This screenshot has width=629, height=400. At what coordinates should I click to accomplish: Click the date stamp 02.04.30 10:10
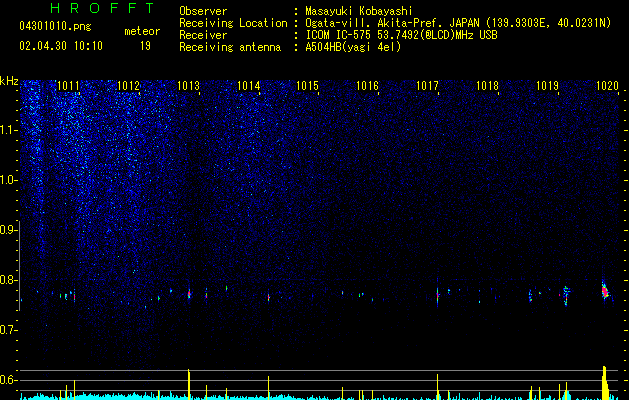click(61, 46)
